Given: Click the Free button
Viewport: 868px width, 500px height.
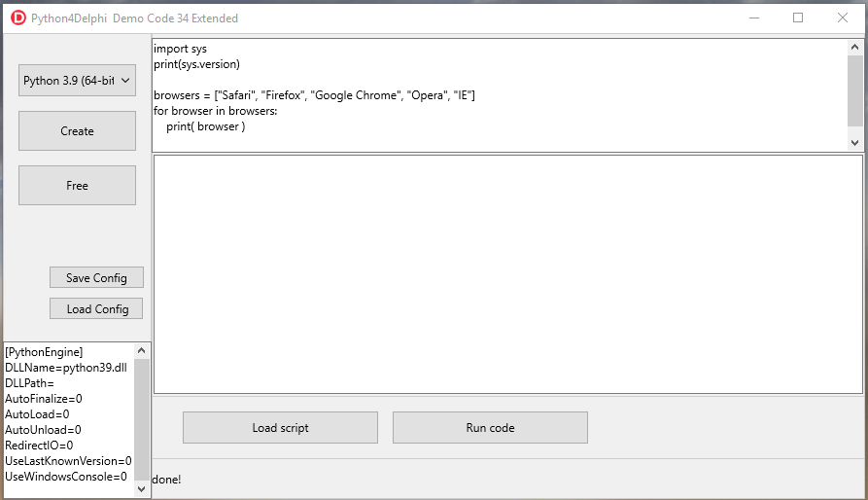Looking at the screenshot, I should [x=77, y=186].
